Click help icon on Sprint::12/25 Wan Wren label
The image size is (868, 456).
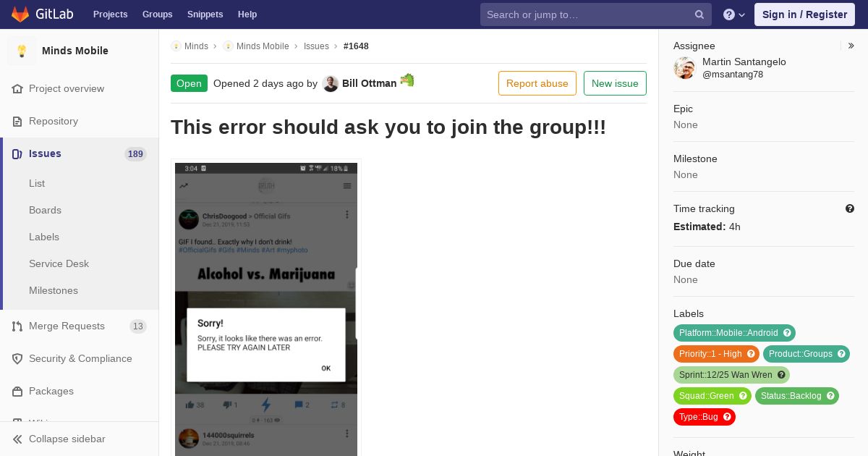pos(781,375)
